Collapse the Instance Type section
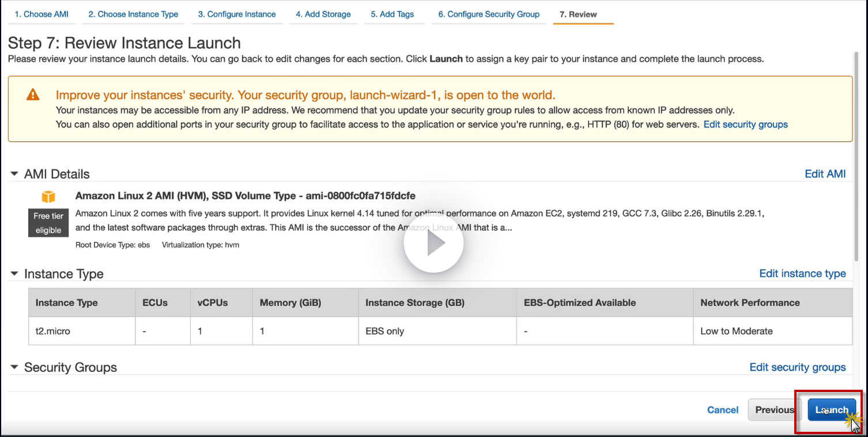The image size is (868, 437). (14, 274)
